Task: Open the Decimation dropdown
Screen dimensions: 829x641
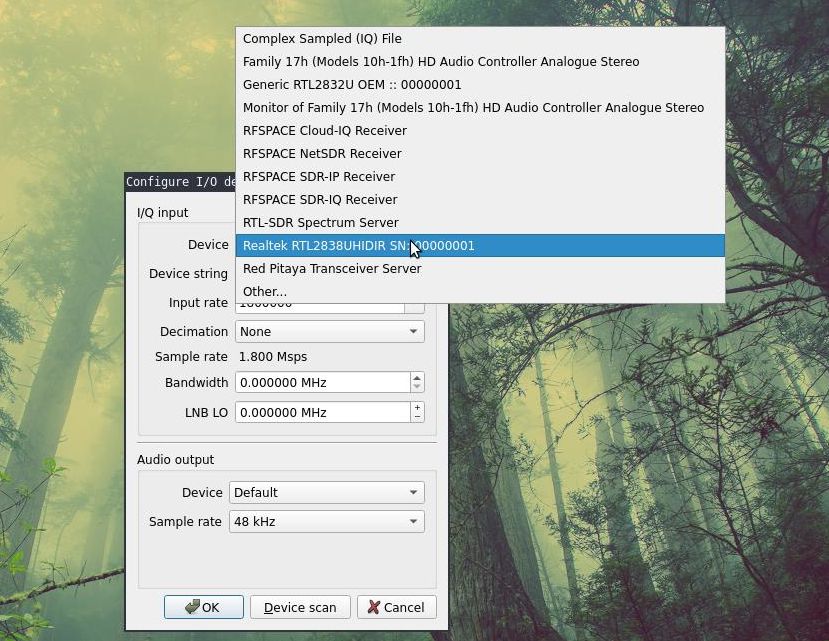Action: [x=329, y=332]
